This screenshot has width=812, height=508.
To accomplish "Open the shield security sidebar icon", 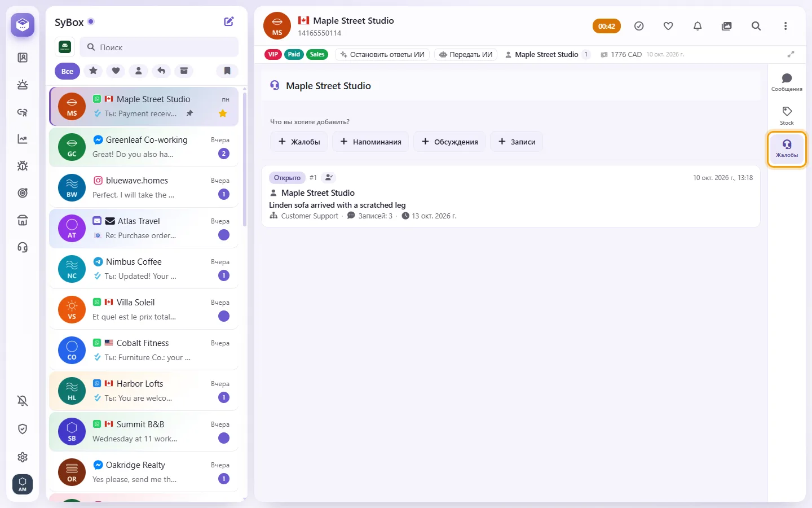I will [23, 429].
